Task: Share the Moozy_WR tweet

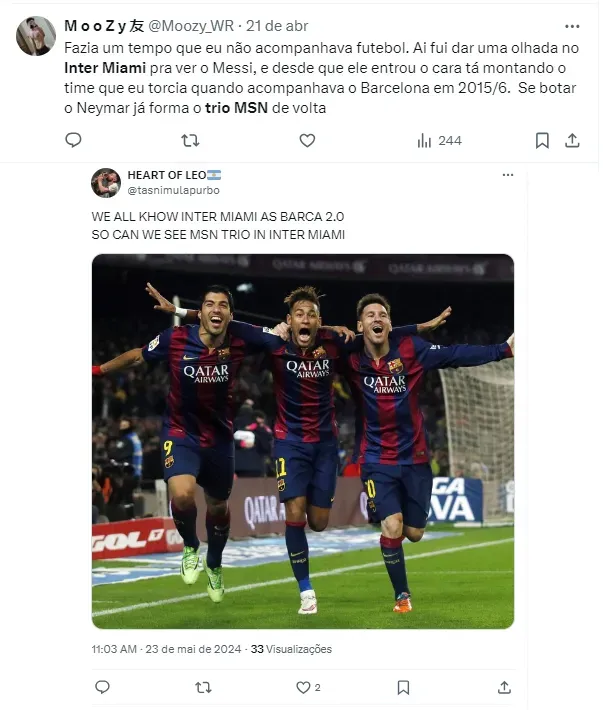Action: (572, 140)
